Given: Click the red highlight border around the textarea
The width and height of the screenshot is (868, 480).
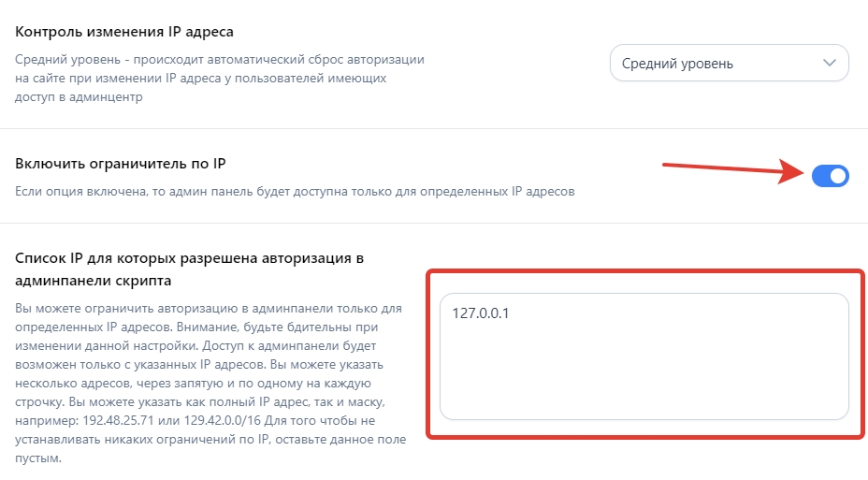Looking at the screenshot, I should point(428,356).
